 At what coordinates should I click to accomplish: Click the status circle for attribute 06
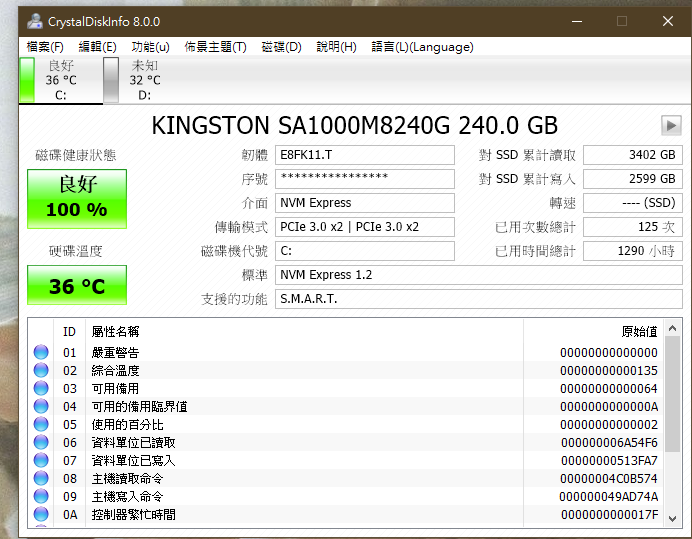41,442
